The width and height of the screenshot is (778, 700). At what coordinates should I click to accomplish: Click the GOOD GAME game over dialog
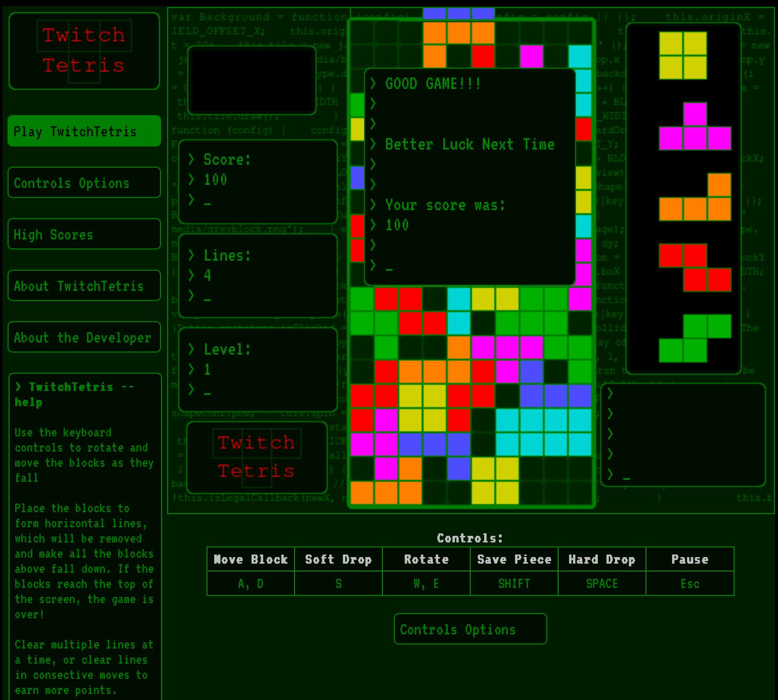point(470,177)
